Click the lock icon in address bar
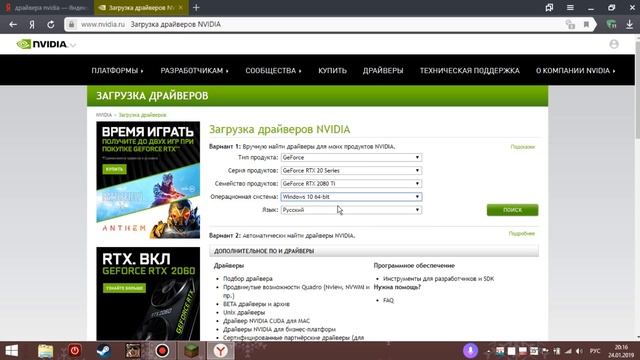This screenshot has height=360, width=640. (x=71, y=24)
